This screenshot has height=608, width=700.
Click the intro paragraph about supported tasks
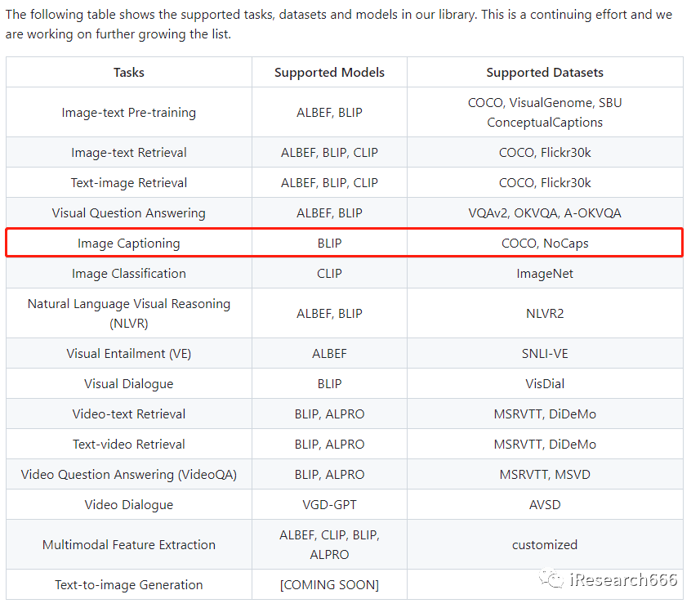pos(339,25)
